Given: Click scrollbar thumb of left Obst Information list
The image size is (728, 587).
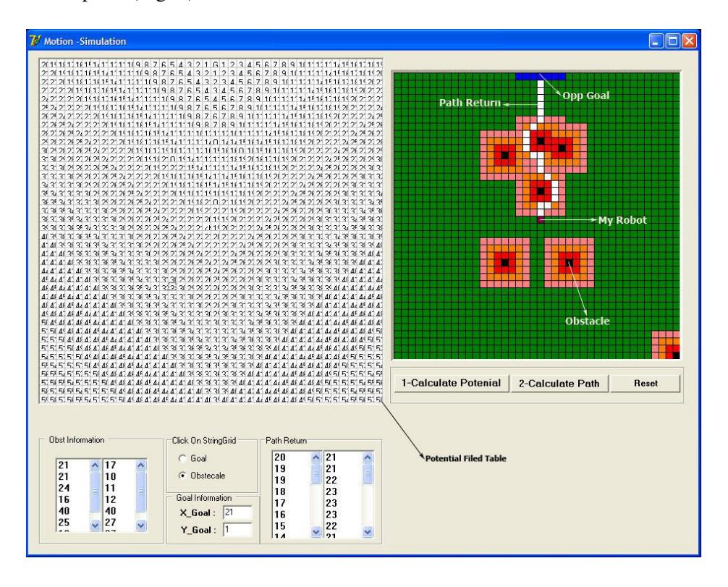Looking at the screenshot, I should coord(96,491).
